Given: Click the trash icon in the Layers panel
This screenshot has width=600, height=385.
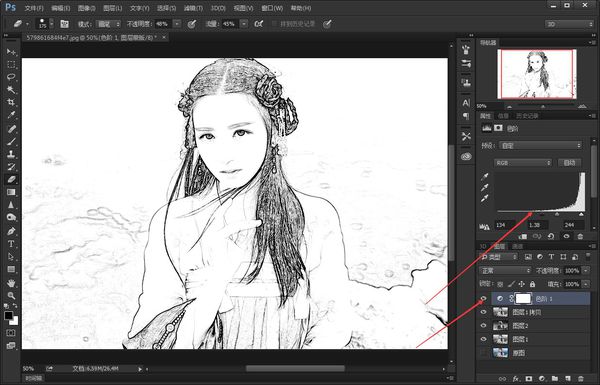Looking at the screenshot, I should (581, 378).
